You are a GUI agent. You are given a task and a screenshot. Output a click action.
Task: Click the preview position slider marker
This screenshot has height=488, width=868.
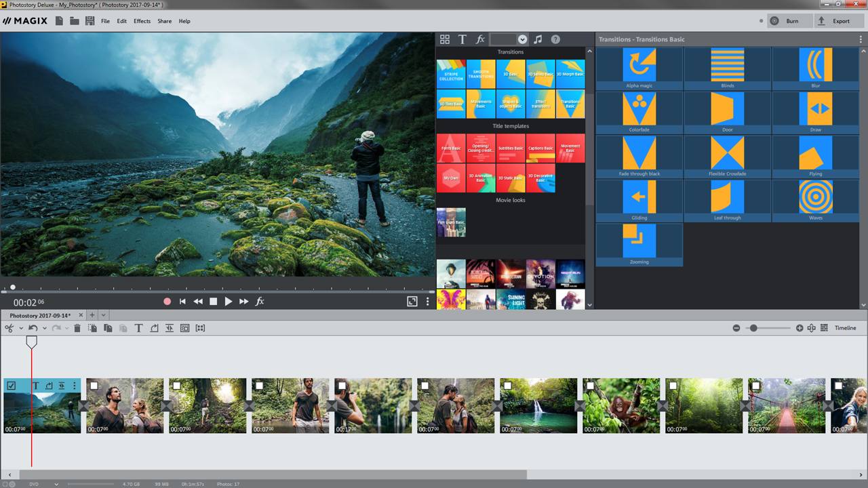pos(12,287)
